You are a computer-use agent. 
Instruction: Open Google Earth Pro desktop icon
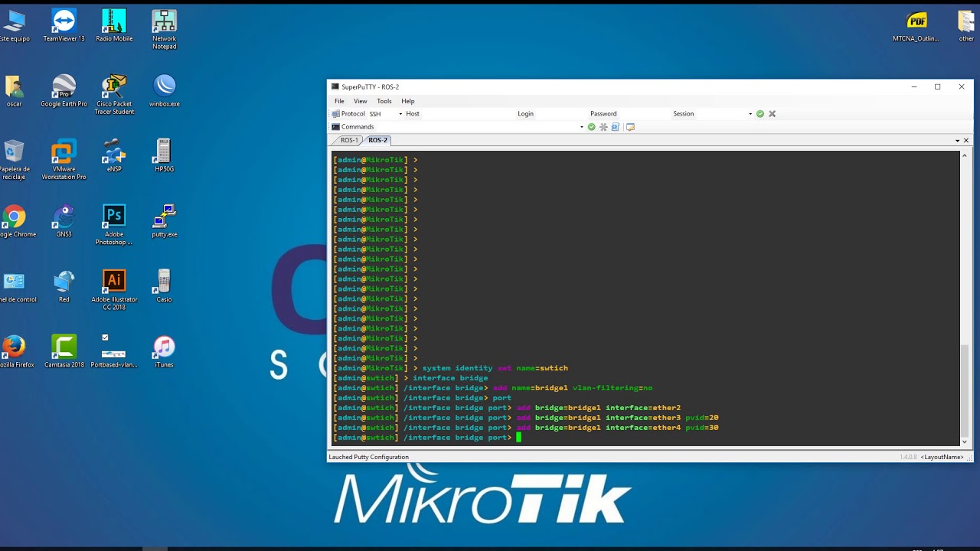click(x=64, y=90)
